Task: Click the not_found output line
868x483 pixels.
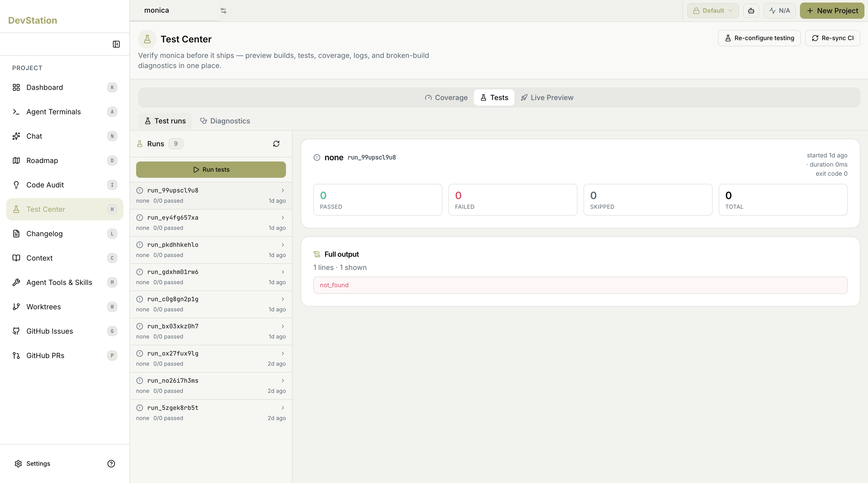Action: 580,285
